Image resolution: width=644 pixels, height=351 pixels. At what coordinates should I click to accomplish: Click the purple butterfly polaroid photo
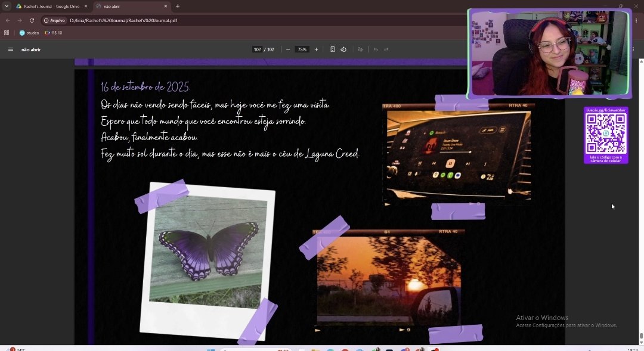tap(208, 261)
